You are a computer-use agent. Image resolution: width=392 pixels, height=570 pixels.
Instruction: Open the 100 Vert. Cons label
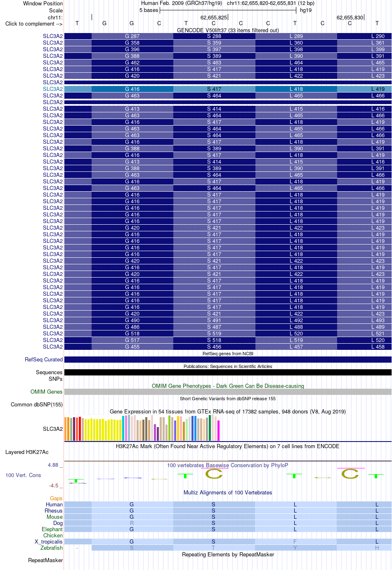23,475
